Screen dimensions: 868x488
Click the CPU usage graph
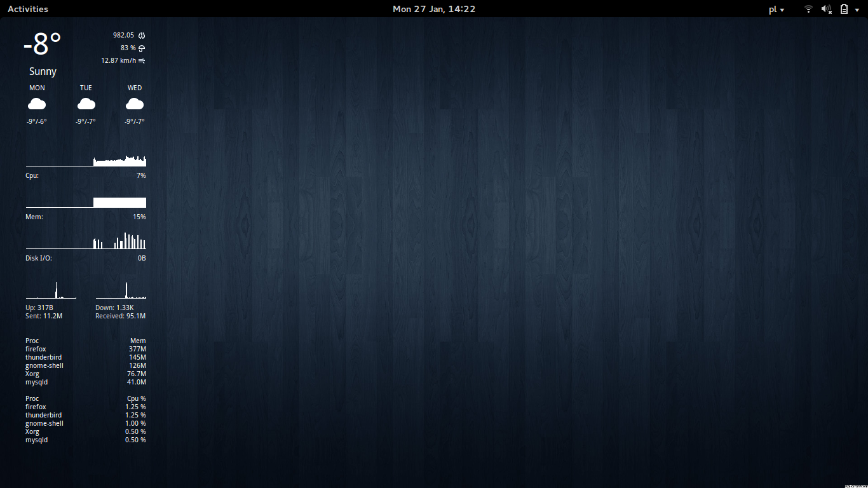coord(86,160)
